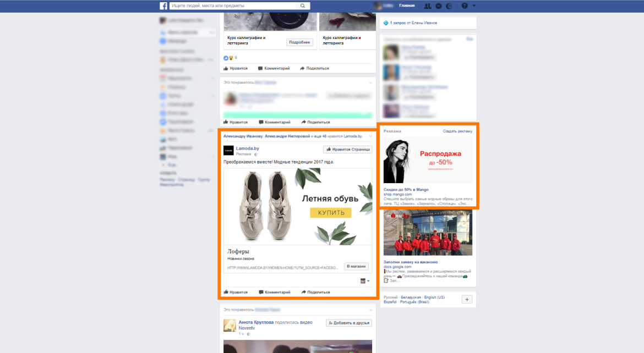Open the Александре Нестеровой profile link
Screen dimensions: 644x353
(287, 136)
